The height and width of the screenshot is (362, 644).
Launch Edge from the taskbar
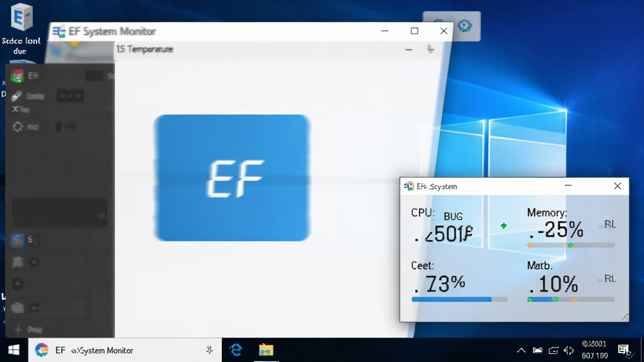click(x=236, y=350)
